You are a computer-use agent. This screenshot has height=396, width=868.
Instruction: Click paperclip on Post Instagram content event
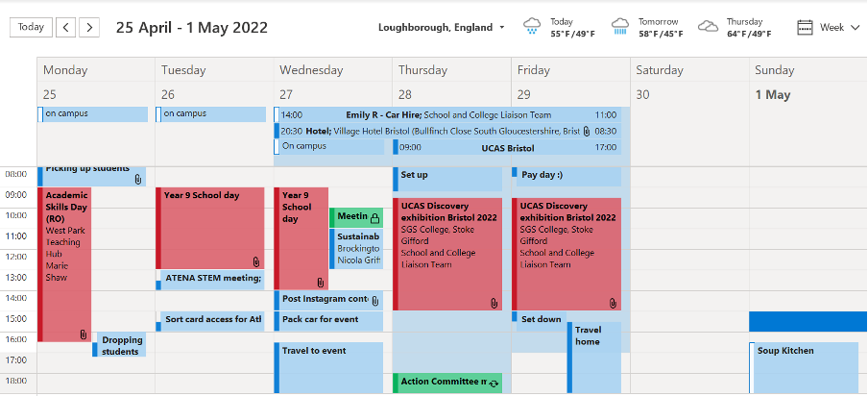click(374, 301)
